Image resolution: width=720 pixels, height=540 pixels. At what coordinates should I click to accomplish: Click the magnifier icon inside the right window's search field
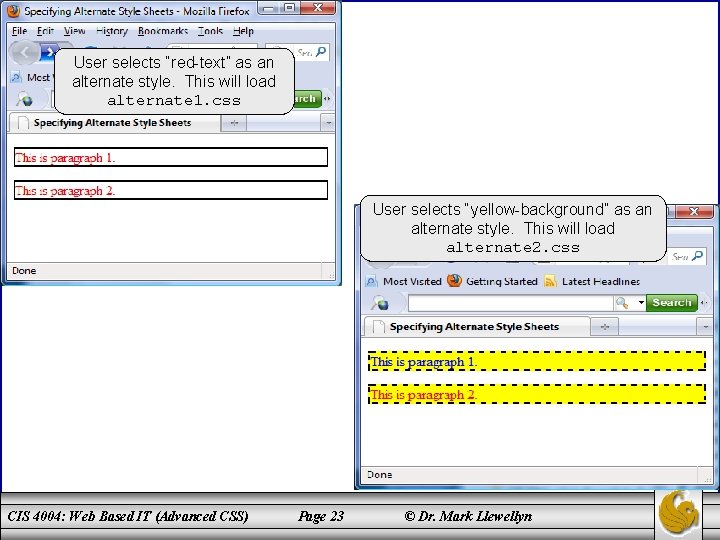622,303
